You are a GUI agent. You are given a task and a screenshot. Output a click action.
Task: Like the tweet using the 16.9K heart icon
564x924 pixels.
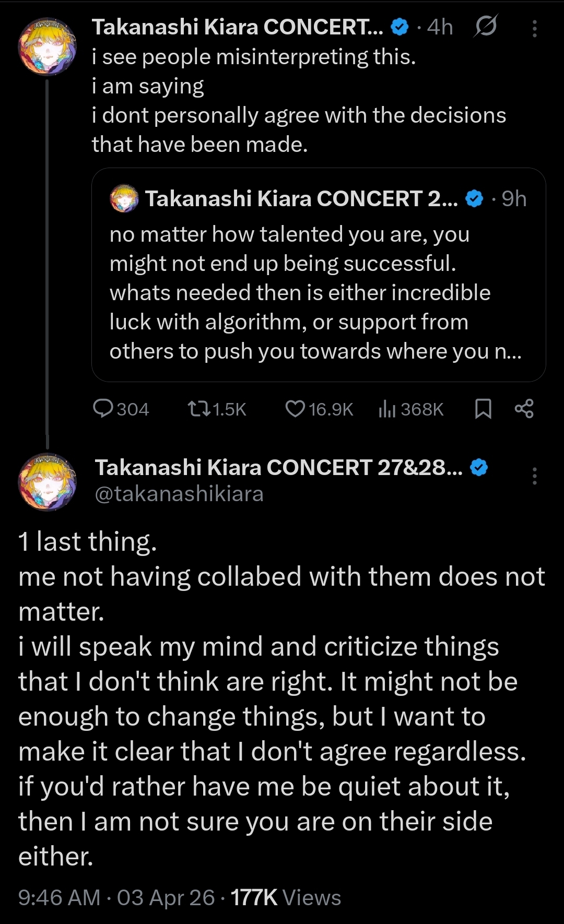[x=319, y=409]
